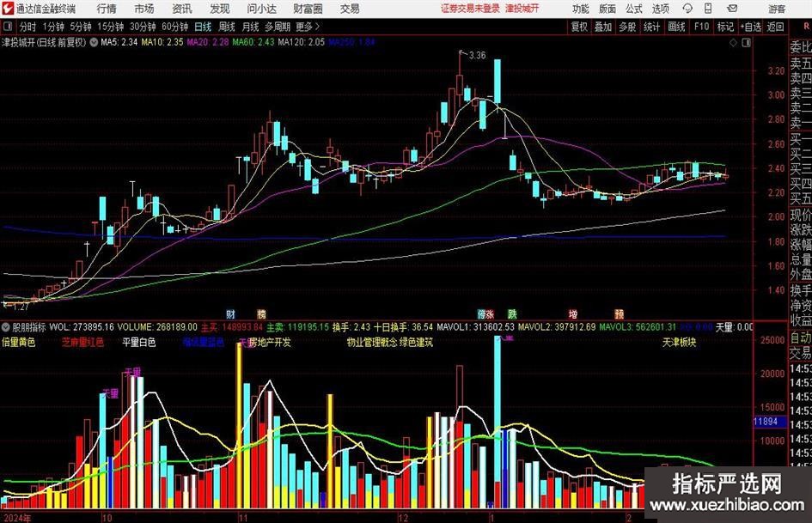This screenshot has height=523, width=812.
Task: Click the 复权 toolbar button
Action: coord(579,27)
